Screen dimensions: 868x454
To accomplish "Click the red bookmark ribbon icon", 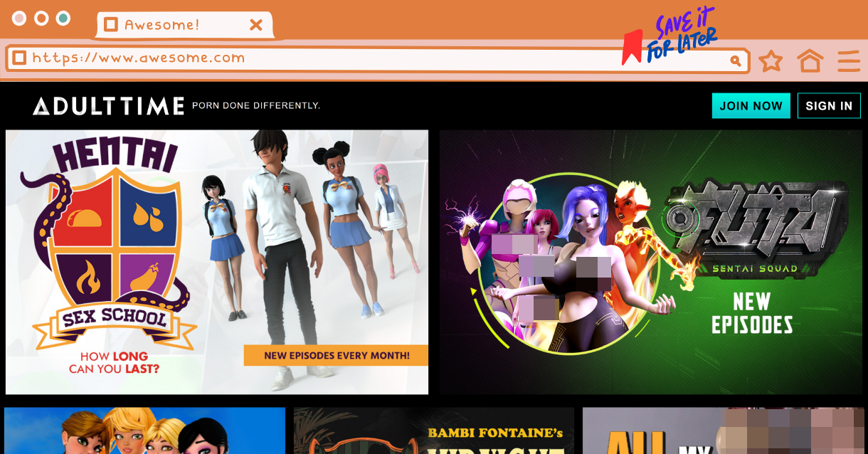I will coord(631,47).
